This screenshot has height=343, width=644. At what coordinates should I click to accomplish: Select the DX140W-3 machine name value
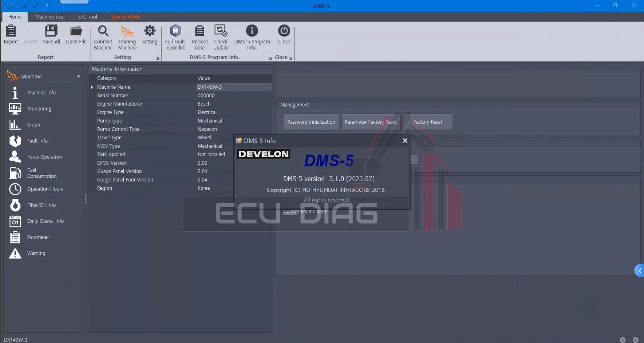(x=234, y=87)
